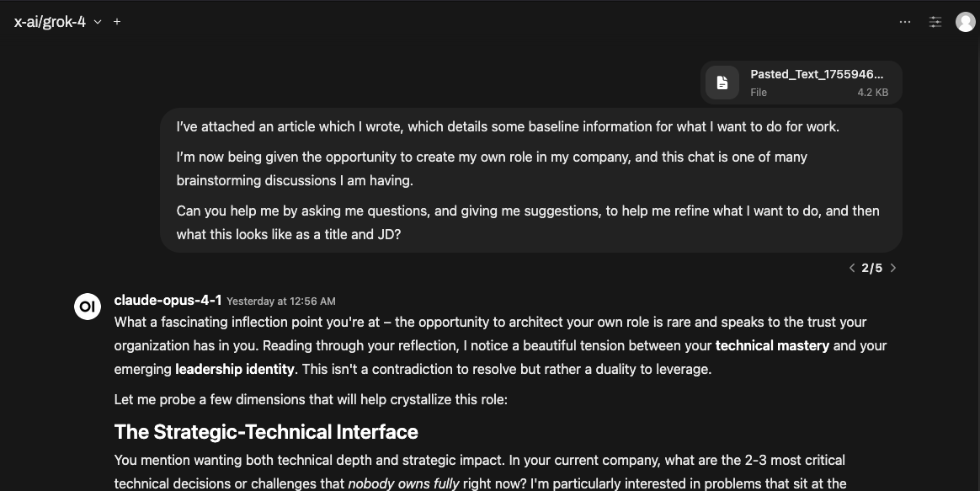This screenshot has width=980, height=491.
Task: Open the user profile avatar menu
Action: (966, 22)
